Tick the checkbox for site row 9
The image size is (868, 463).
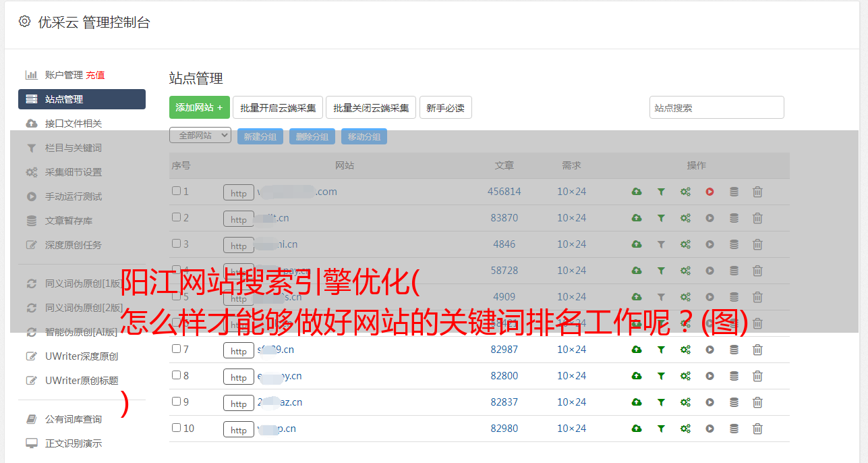pyautogui.click(x=176, y=402)
